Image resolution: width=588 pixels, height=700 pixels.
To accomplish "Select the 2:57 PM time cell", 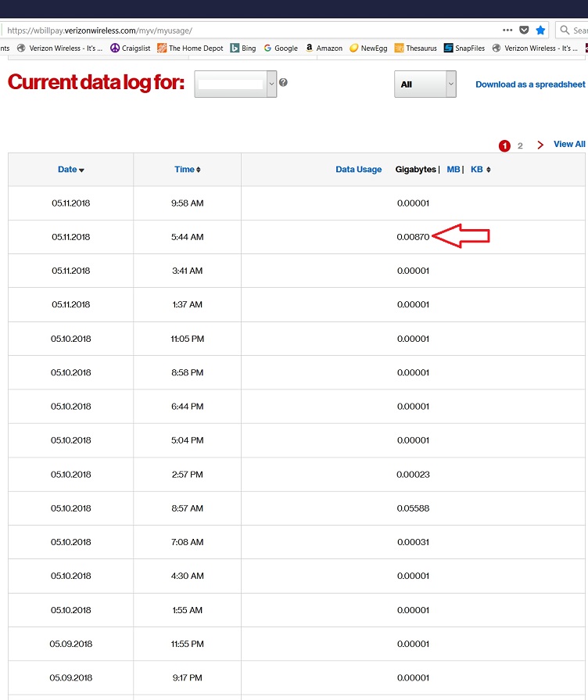I will click(188, 475).
